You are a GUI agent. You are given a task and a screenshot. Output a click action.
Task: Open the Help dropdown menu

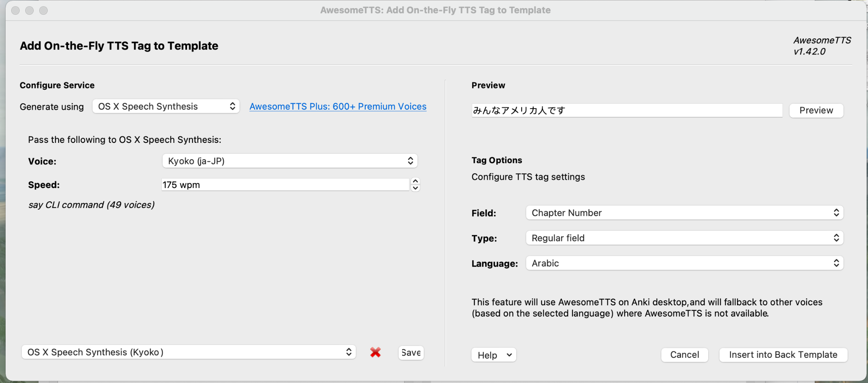(x=493, y=355)
